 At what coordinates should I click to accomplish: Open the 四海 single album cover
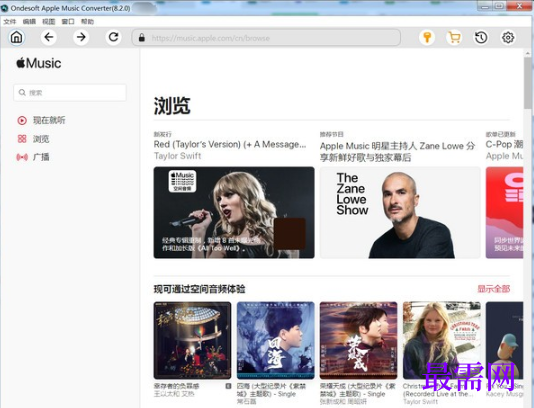[x=276, y=340]
